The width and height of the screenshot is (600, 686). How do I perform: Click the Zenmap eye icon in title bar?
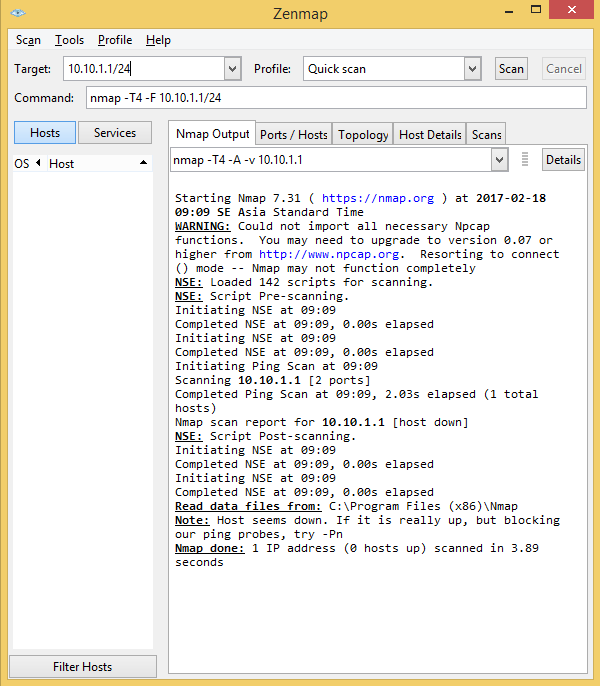(x=18, y=13)
